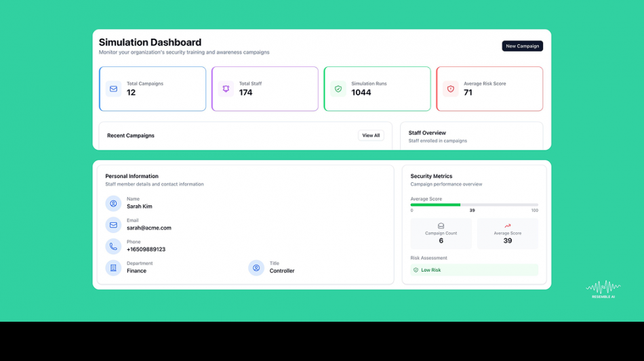
Task: Click the Resemble AI waveform logo
Action: click(x=603, y=287)
